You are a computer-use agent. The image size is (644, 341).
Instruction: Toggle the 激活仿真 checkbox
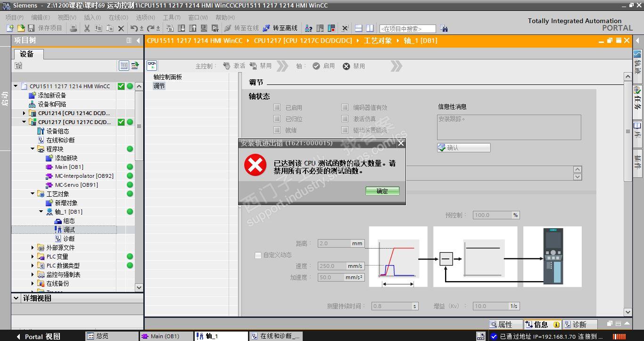pos(345,119)
